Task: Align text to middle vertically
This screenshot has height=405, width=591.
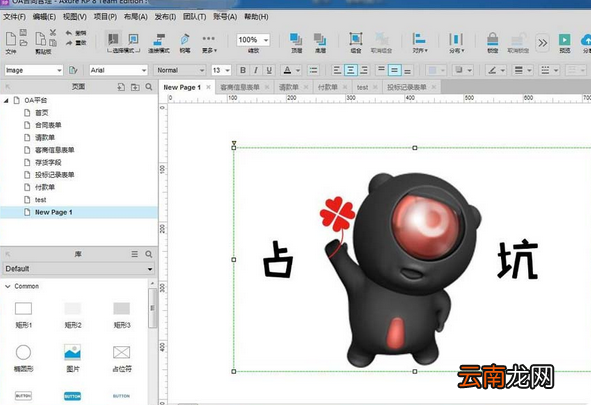Action: (394, 70)
